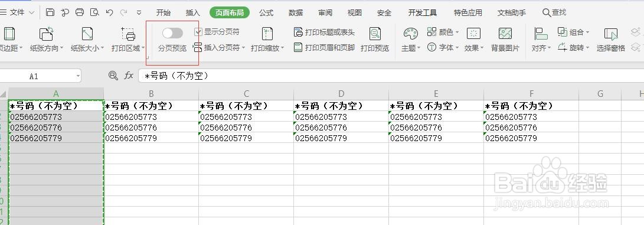
Task: Expand the 纸张大小 dropdown arrow
Action: [x=102, y=48]
